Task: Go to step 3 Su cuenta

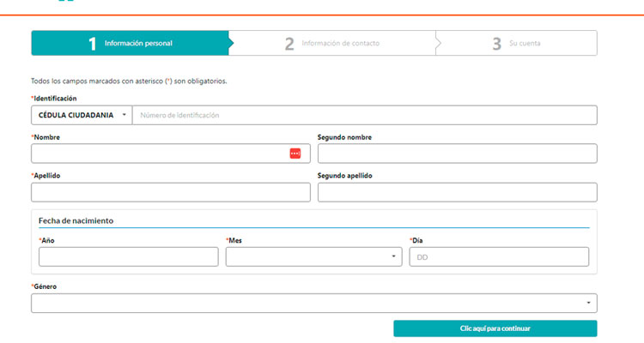Action: [x=516, y=43]
